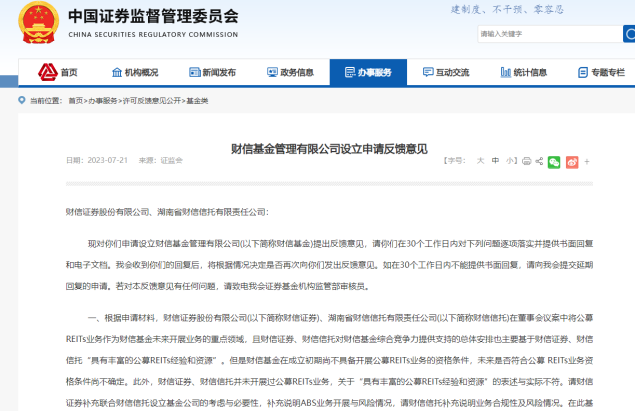Click the print page icon

pyautogui.click(x=526, y=161)
